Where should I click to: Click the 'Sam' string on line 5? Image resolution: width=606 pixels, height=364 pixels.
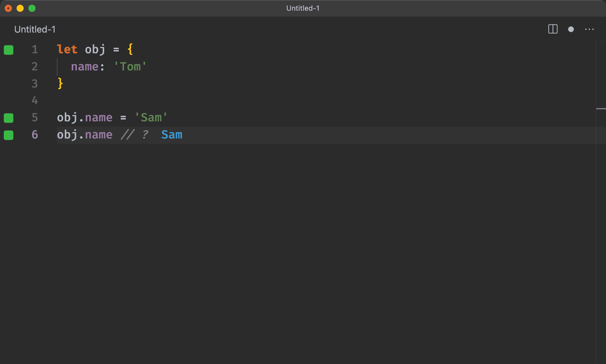point(151,117)
